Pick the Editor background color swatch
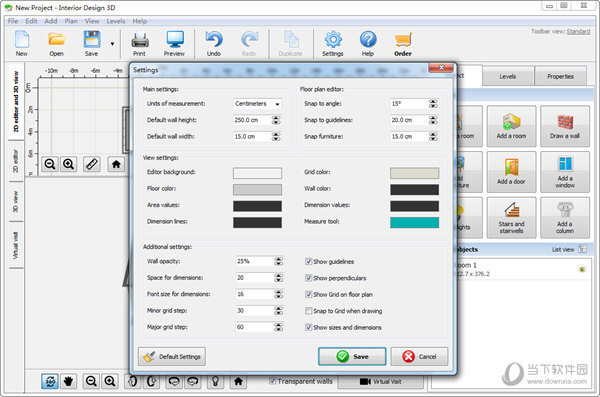The image size is (600, 397). click(x=258, y=173)
